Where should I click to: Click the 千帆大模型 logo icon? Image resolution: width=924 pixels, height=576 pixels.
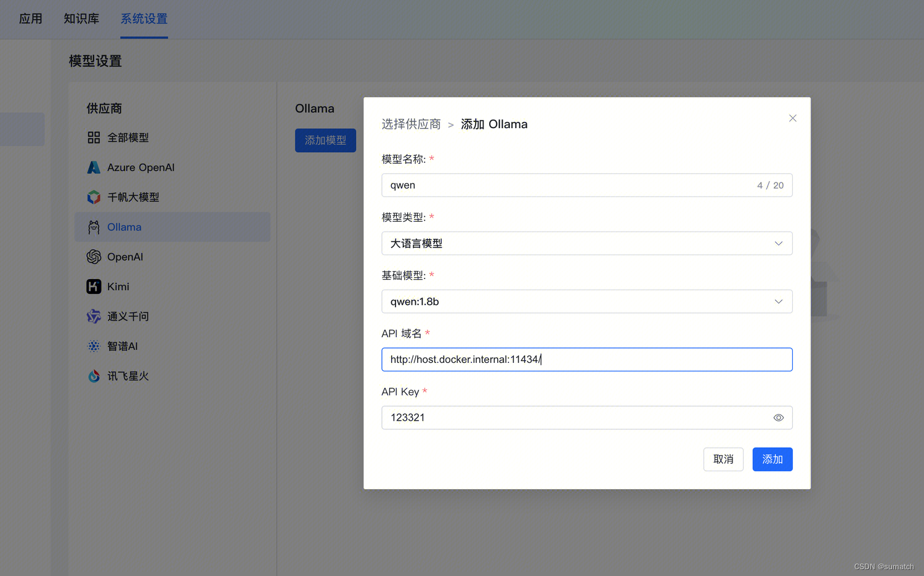(x=94, y=197)
